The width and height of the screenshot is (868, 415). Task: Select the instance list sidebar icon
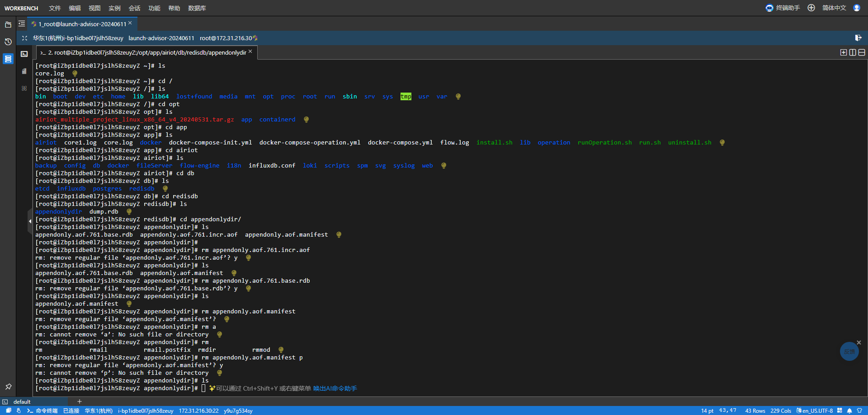click(x=8, y=59)
